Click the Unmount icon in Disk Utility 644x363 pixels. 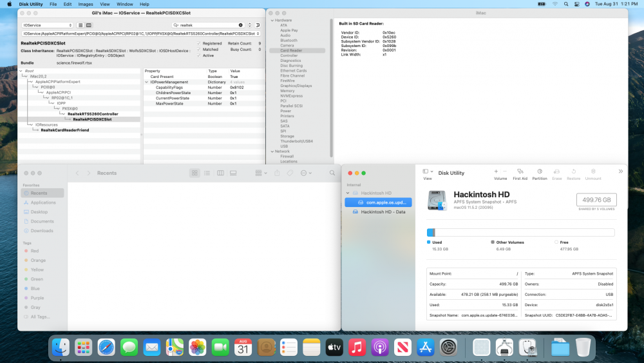(x=593, y=172)
